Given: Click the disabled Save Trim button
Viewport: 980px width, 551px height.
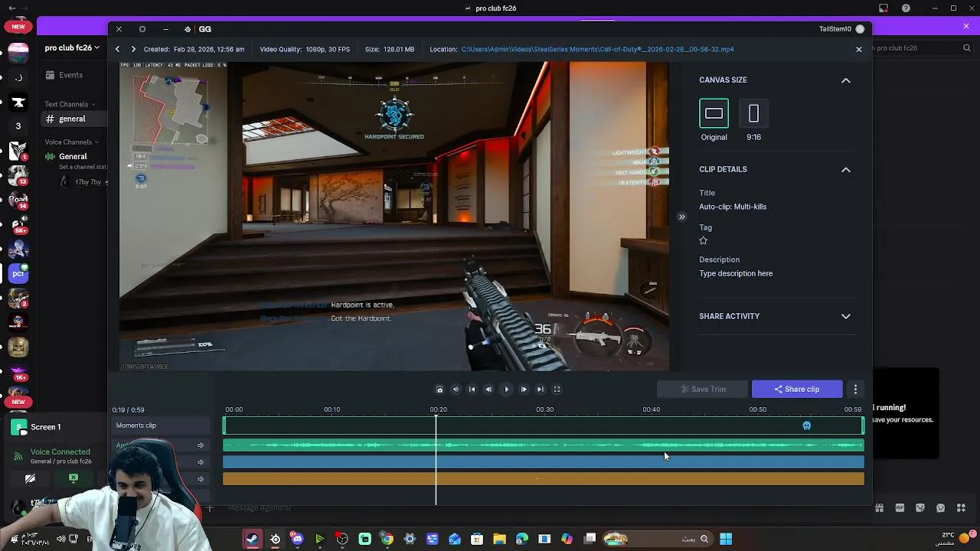Looking at the screenshot, I should click(703, 390).
